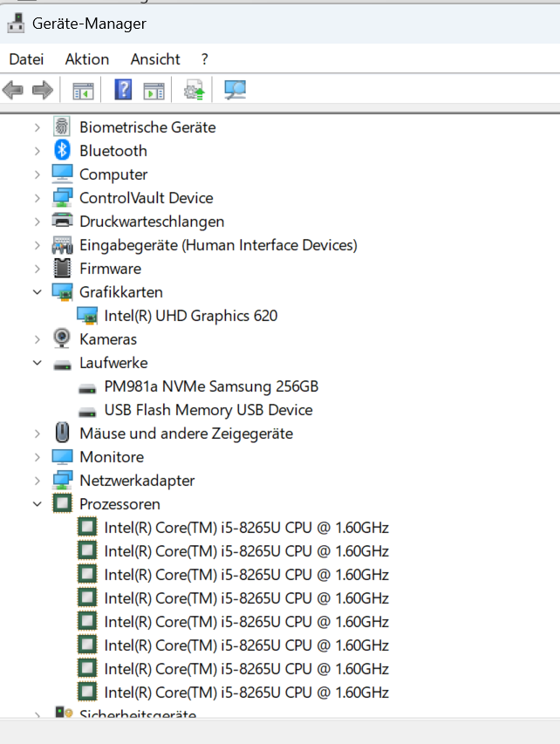This screenshot has height=744, width=560.
Task: Click the Firmware chip icon
Action: (x=62, y=268)
